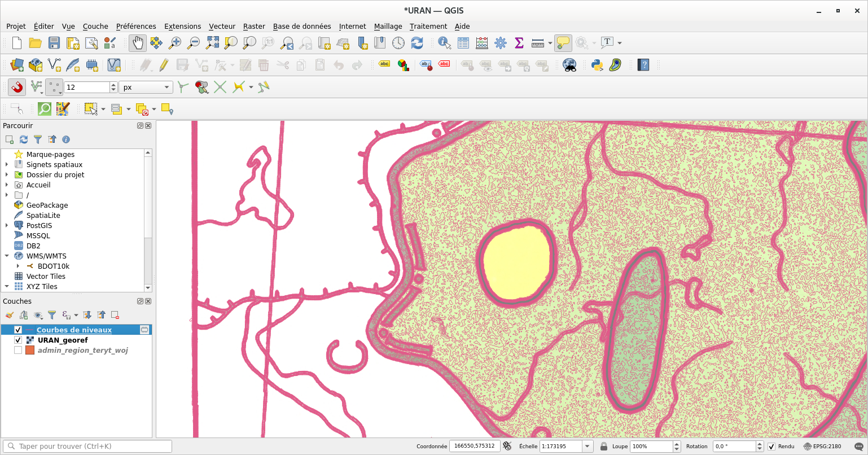Select the Pan Map tool
The height and width of the screenshot is (455, 868).
137,42
